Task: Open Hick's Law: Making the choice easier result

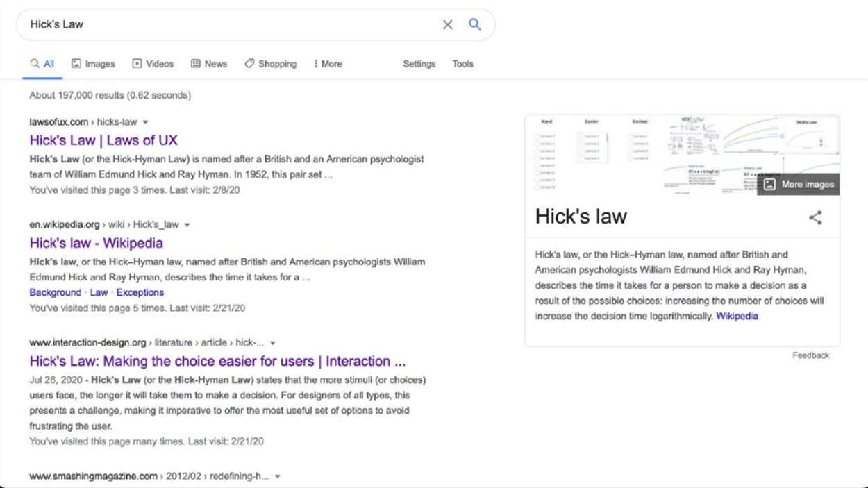Action: click(x=217, y=361)
